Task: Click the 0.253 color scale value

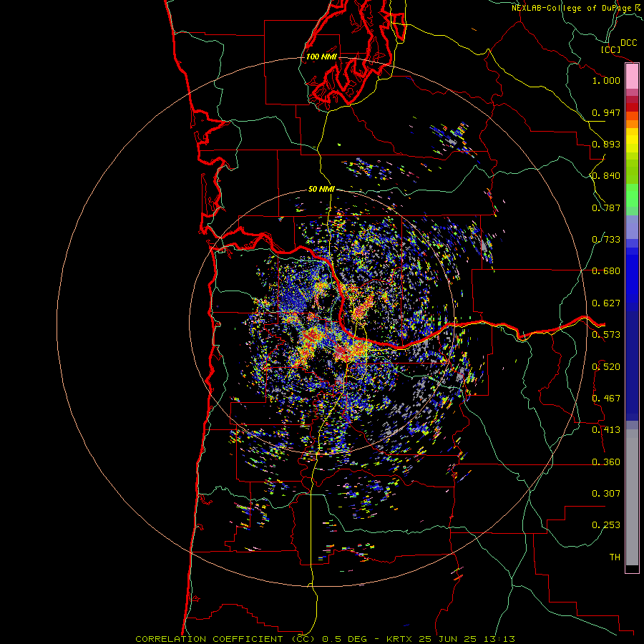Action: (606, 525)
